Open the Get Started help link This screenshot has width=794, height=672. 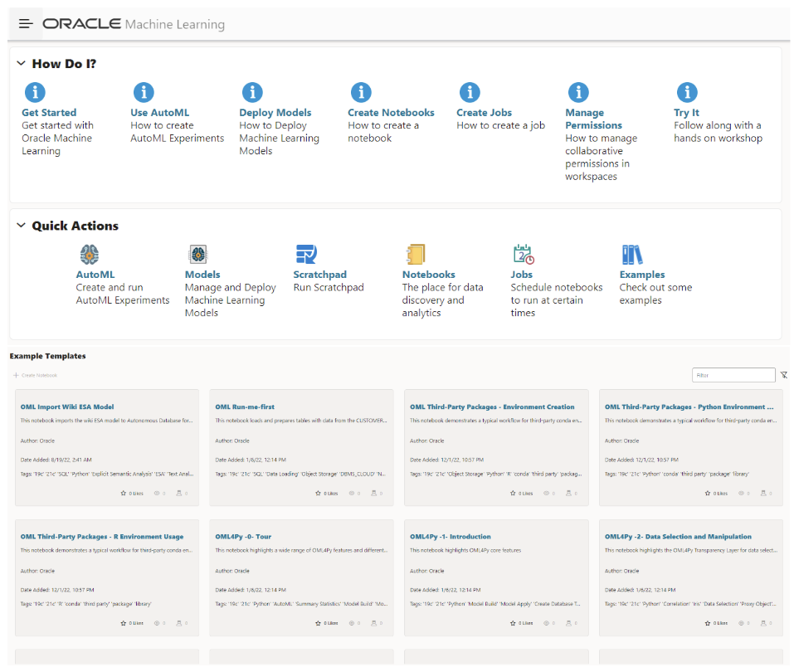[x=49, y=113]
